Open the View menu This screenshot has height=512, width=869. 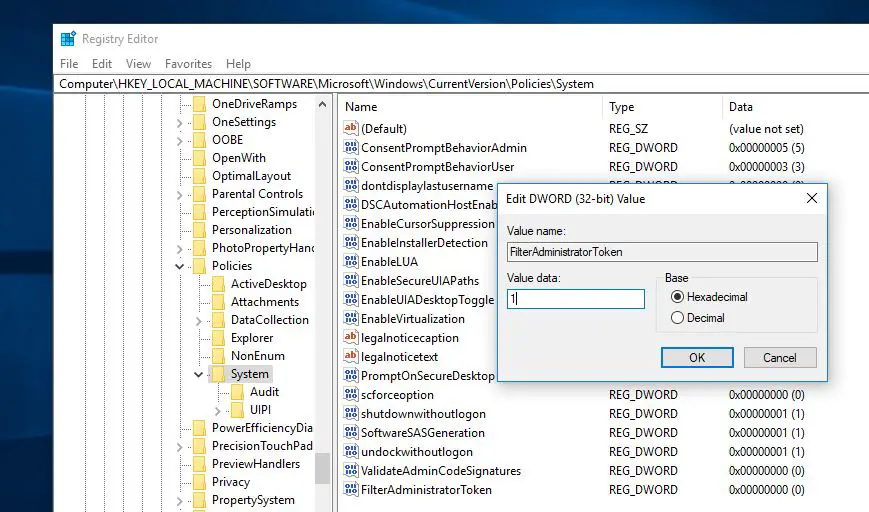tap(138, 64)
